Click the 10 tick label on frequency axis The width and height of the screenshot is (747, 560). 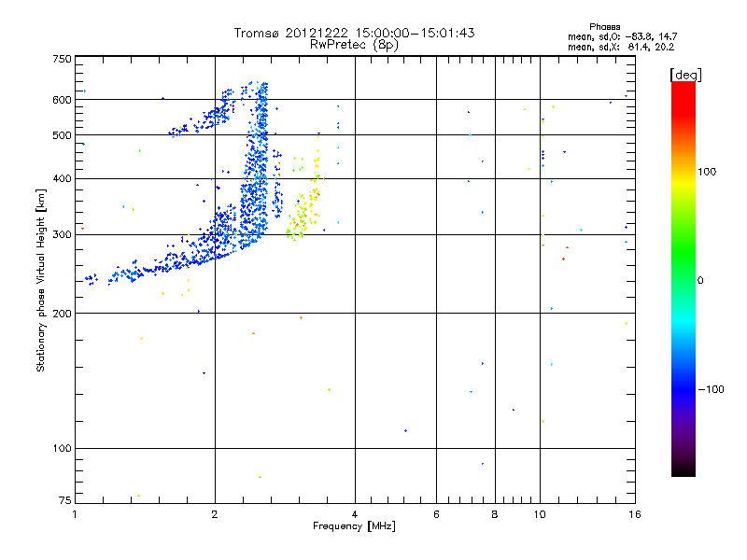click(540, 514)
